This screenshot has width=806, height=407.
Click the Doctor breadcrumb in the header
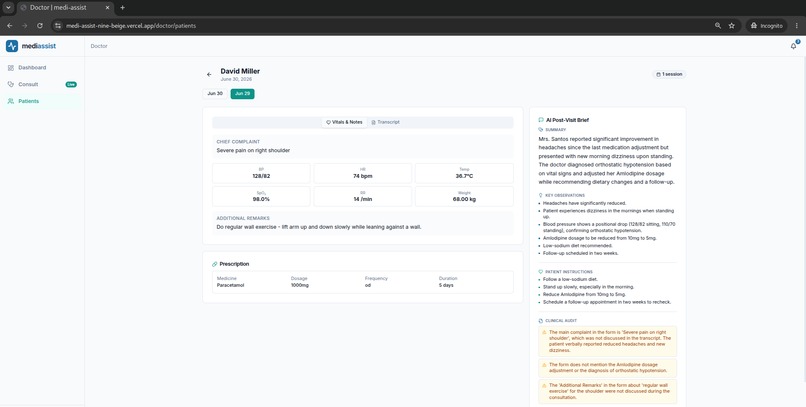pyautogui.click(x=99, y=46)
